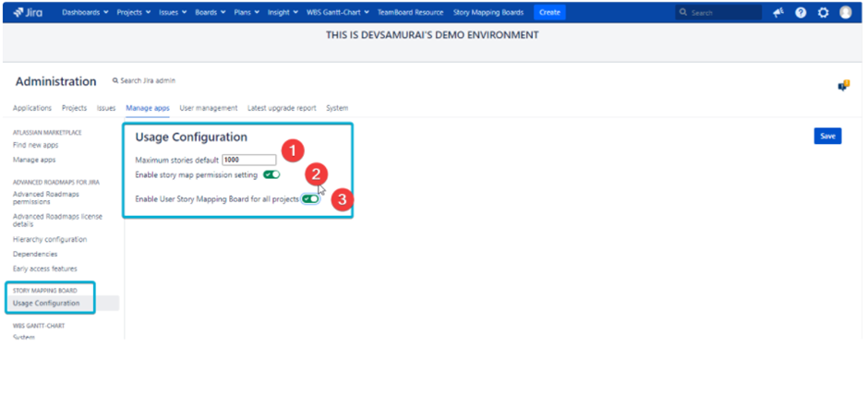Switch to the System tab
The width and height of the screenshot is (868, 406).
click(x=337, y=108)
